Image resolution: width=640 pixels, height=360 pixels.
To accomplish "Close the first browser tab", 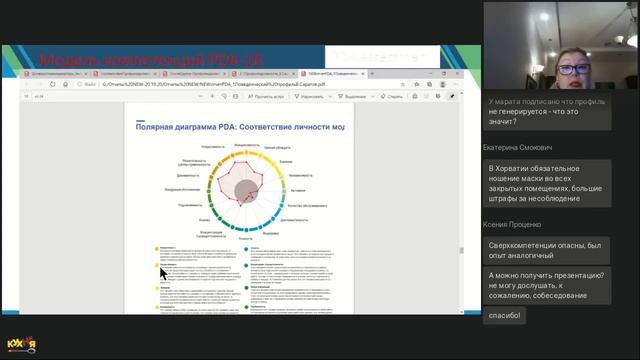I will pyautogui.click(x=86, y=74).
